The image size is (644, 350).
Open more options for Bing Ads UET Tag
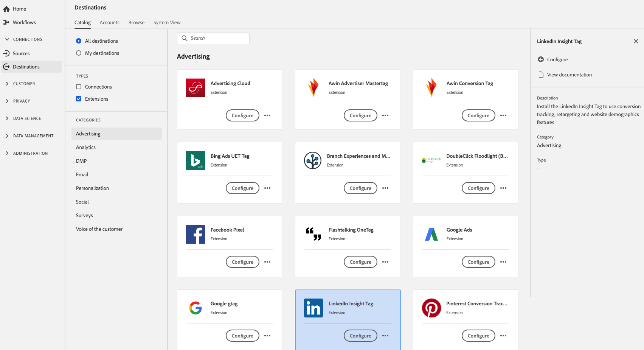(x=267, y=188)
